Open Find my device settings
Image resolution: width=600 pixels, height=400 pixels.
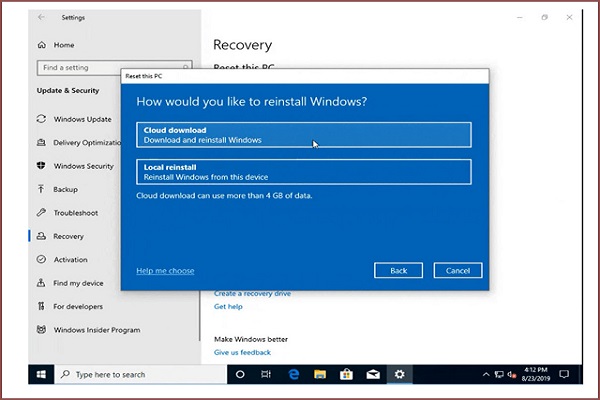tap(78, 283)
